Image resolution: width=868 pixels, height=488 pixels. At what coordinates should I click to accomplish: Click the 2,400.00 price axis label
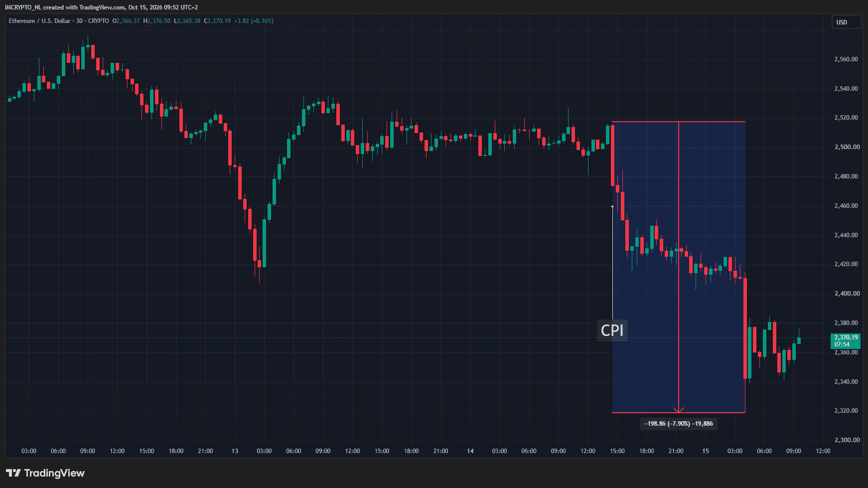pos(846,294)
